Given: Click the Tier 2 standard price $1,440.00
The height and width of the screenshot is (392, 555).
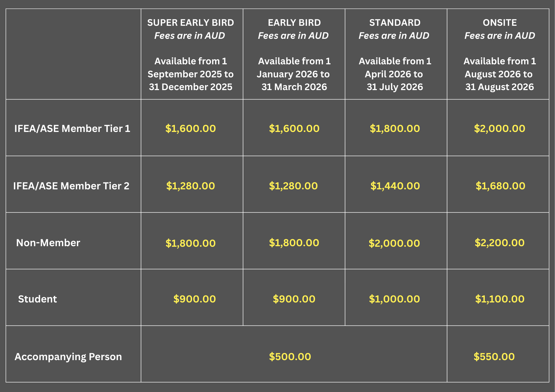Looking at the screenshot, I should tap(395, 186).
